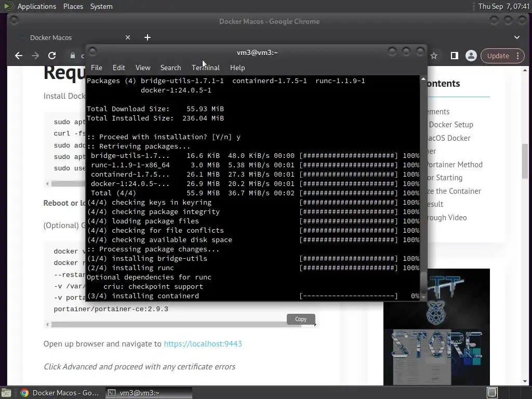Click 'acOS Docker' contents link
The width and height of the screenshot is (532, 399).
pos(449,138)
